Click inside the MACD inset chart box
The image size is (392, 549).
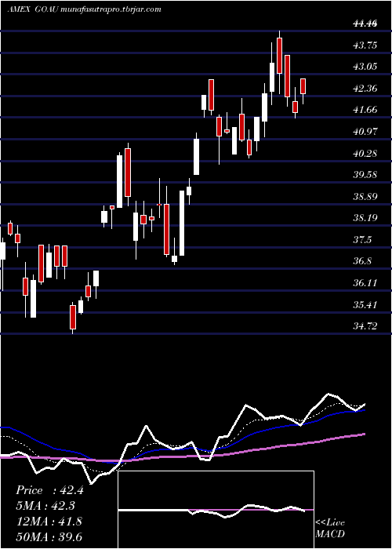pyautogui.click(x=216, y=510)
